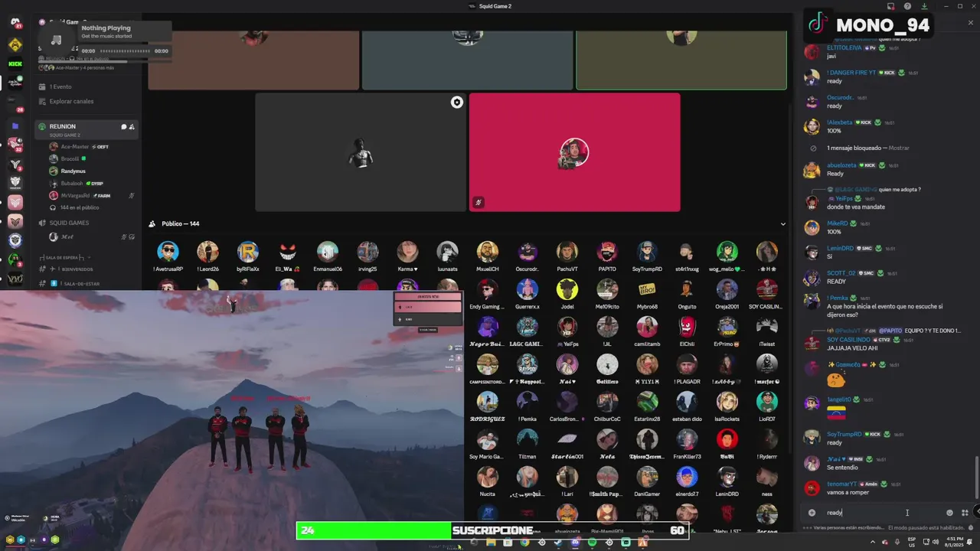Click SoyTrumpRD avatar in the audience grid

(x=647, y=251)
